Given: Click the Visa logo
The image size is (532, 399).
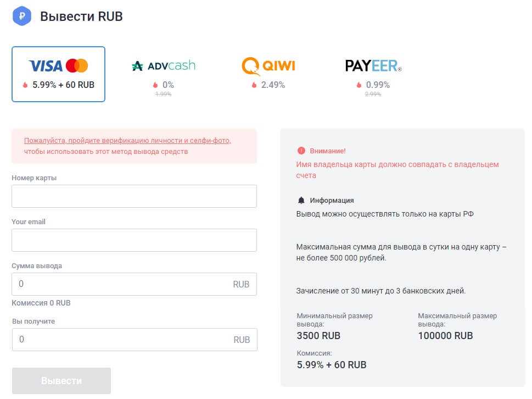Looking at the screenshot, I should (x=46, y=66).
